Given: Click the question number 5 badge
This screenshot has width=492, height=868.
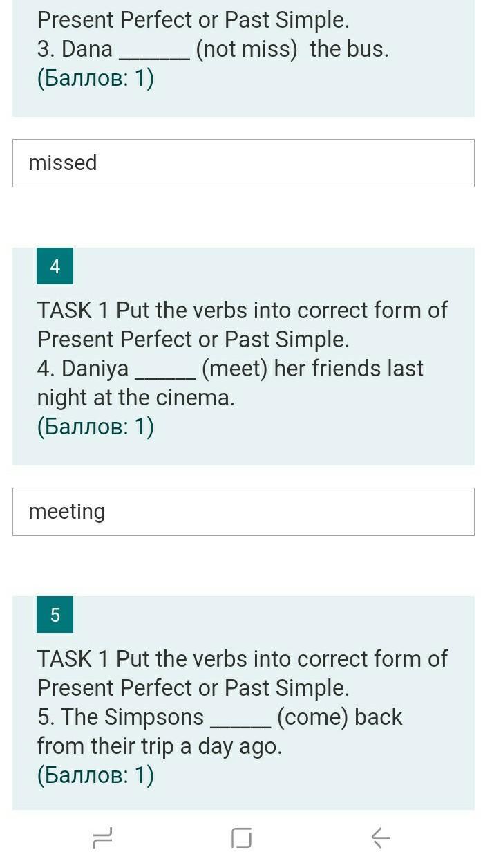Looking at the screenshot, I should coord(55,615).
